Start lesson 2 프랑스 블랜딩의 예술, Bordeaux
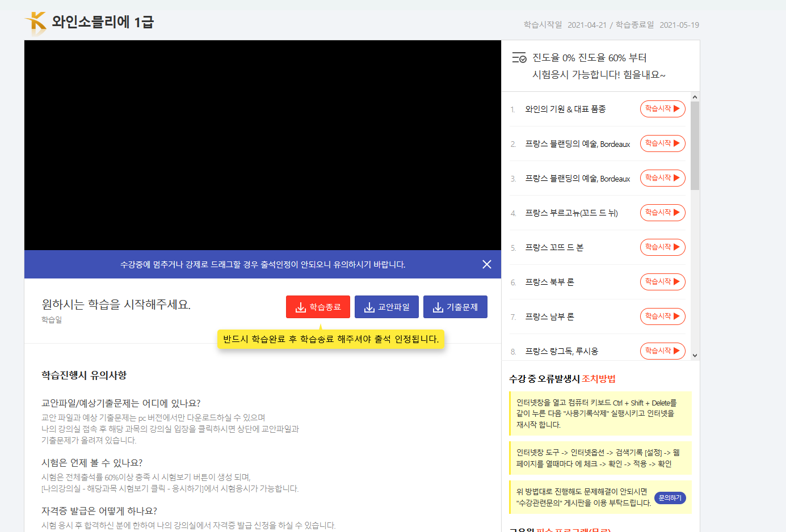Viewport: 786px width, 532px height. coord(662,143)
